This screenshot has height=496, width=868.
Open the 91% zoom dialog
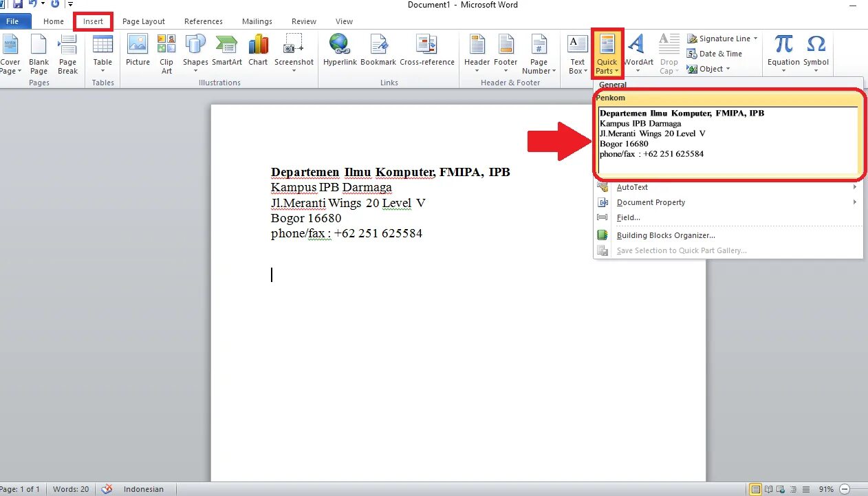[826, 489]
